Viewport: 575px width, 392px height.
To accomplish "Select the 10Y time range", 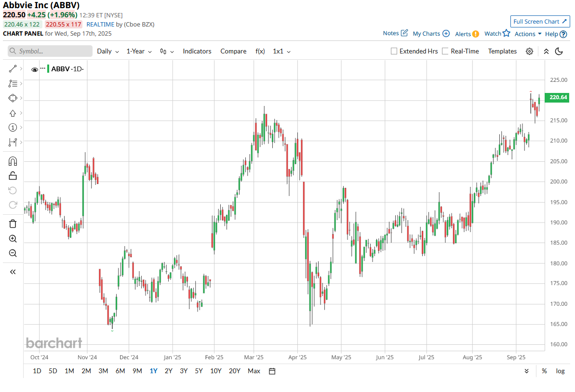I will pyautogui.click(x=215, y=371).
